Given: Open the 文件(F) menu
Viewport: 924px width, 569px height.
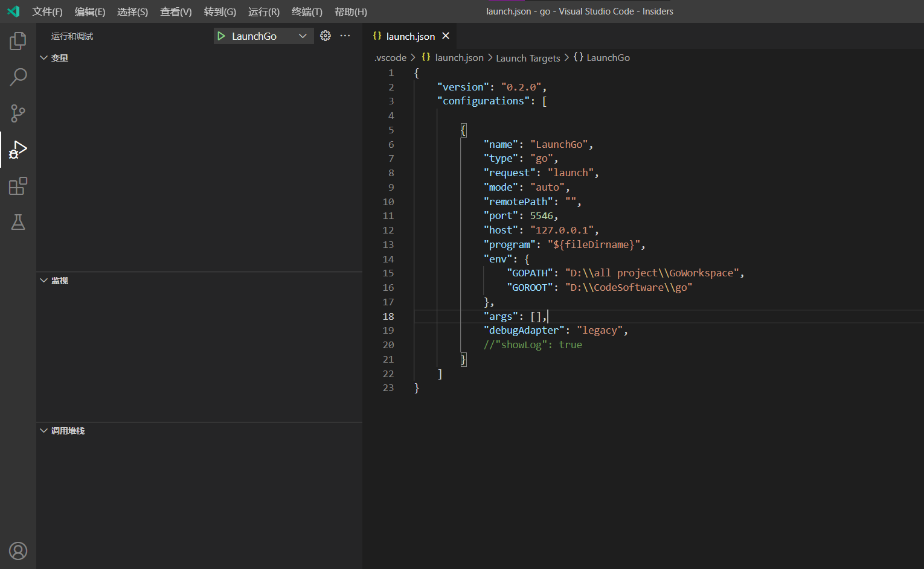Looking at the screenshot, I should click(47, 11).
